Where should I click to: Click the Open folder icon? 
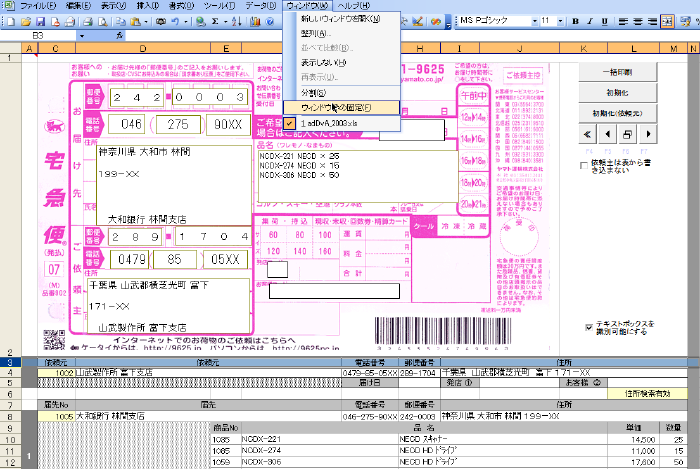26,21
